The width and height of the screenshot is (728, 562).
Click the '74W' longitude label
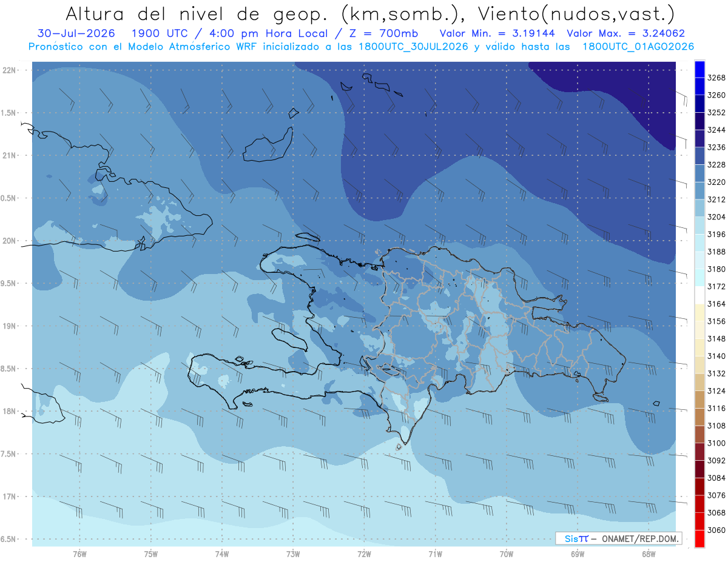click(x=222, y=554)
